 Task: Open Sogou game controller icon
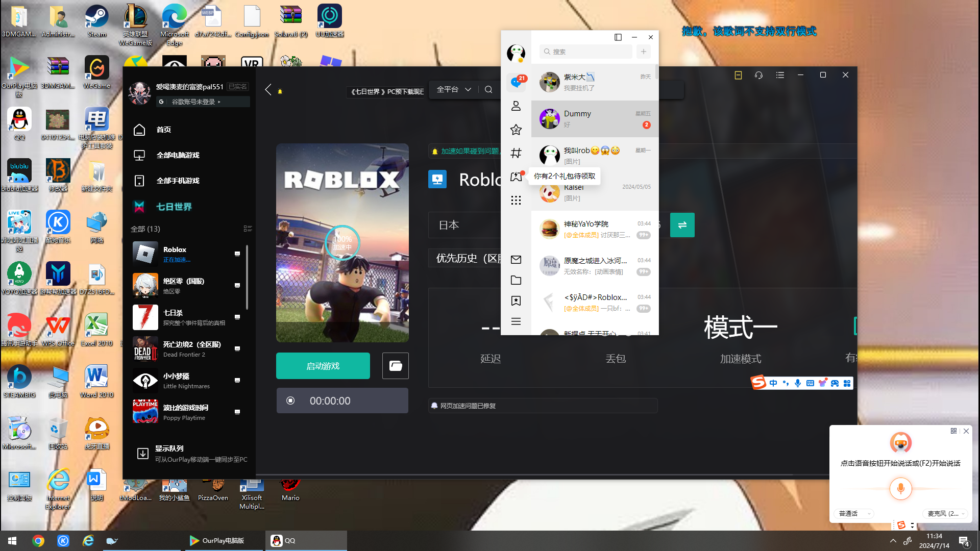(x=835, y=383)
